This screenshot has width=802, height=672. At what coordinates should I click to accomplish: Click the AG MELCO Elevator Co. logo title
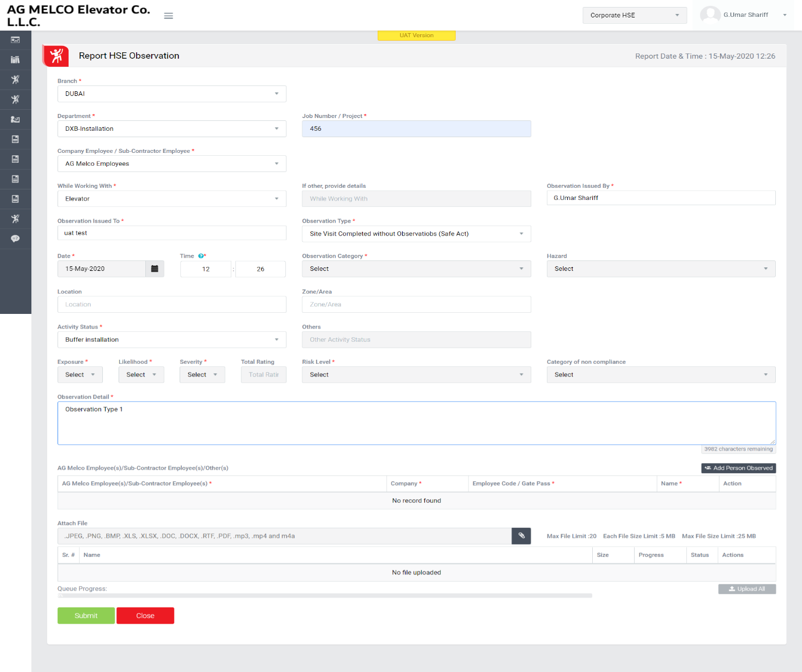pos(78,16)
